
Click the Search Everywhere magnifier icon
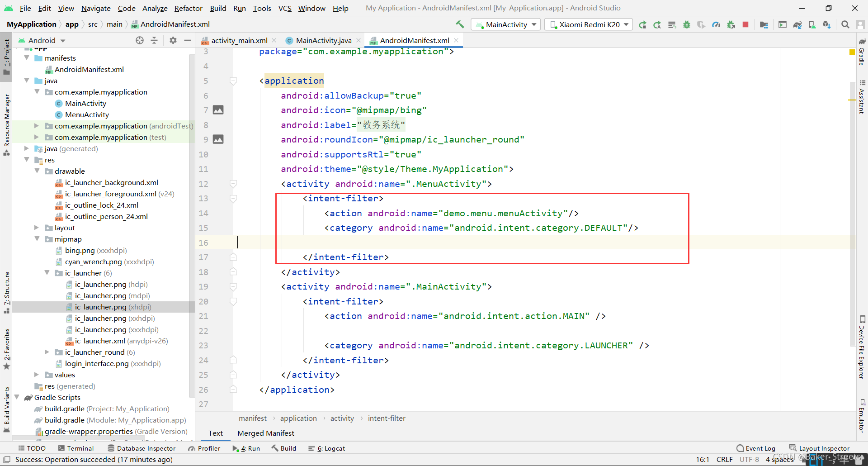(845, 24)
